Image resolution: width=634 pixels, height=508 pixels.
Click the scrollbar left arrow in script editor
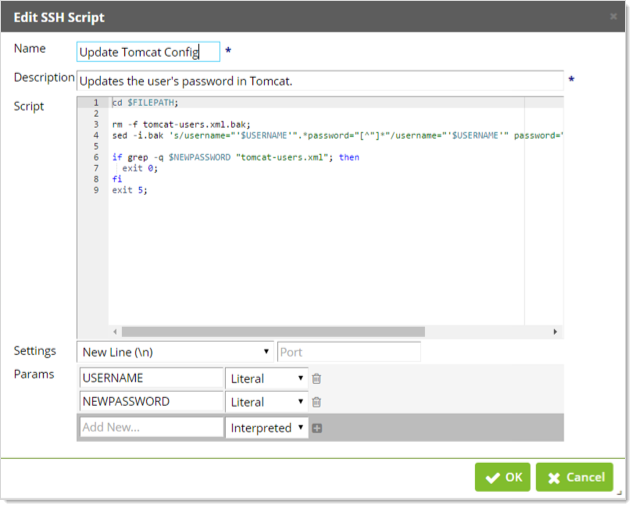pos(114,331)
